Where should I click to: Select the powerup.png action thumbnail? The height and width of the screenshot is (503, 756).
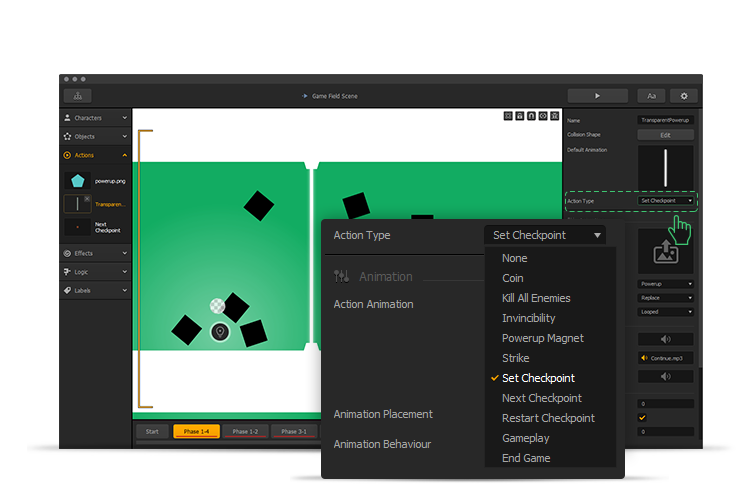pos(77,181)
